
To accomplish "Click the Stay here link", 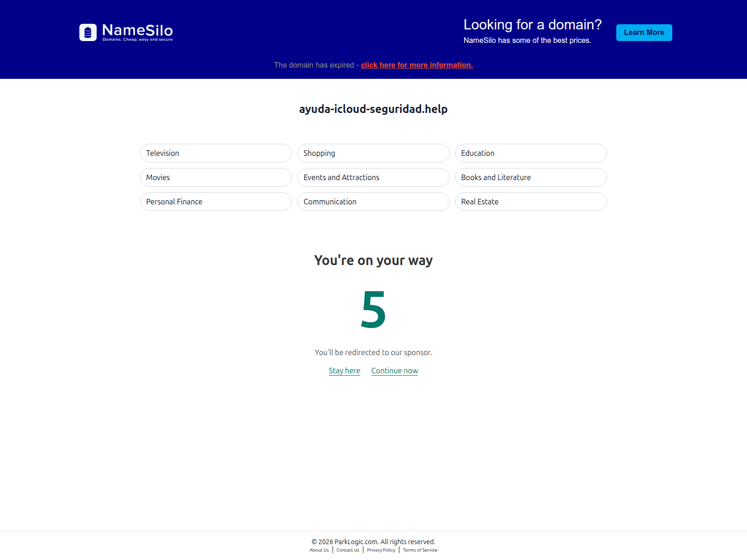I will [x=345, y=371].
